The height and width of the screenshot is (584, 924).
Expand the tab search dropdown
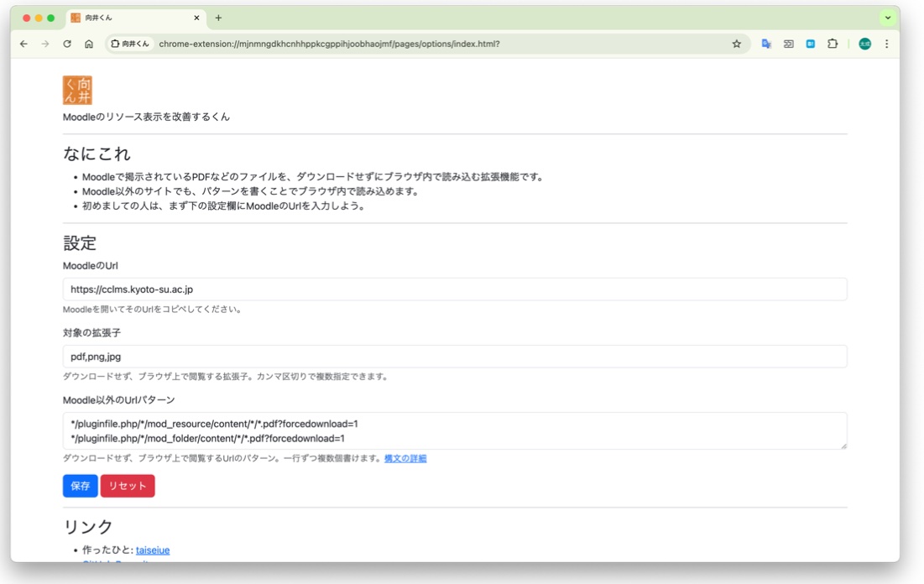click(887, 18)
